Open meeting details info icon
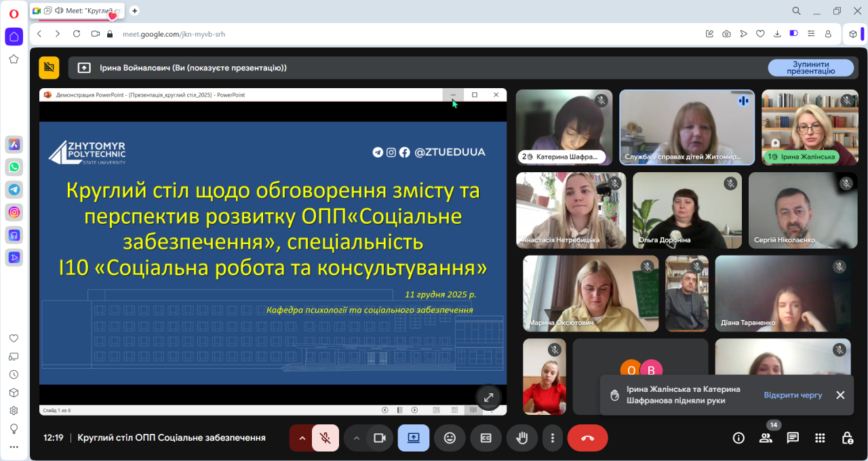Image resolution: width=868 pixels, height=461 pixels. (738, 438)
